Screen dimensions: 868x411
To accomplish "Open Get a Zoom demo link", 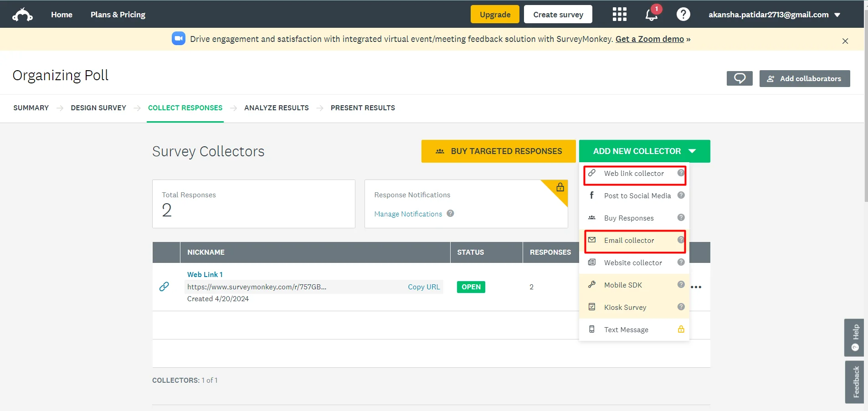I will click(650, 39).
